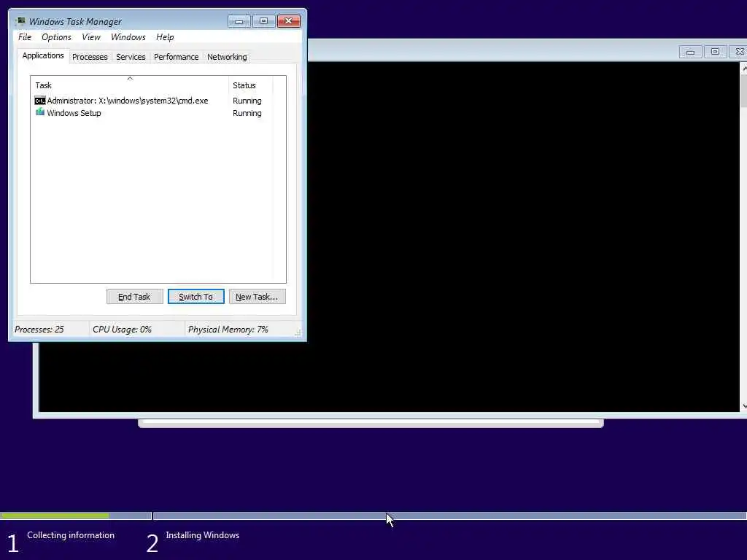The image size is (747, 560).
Task: Click the Collecting information step label
Action: [x=71, y=535]
